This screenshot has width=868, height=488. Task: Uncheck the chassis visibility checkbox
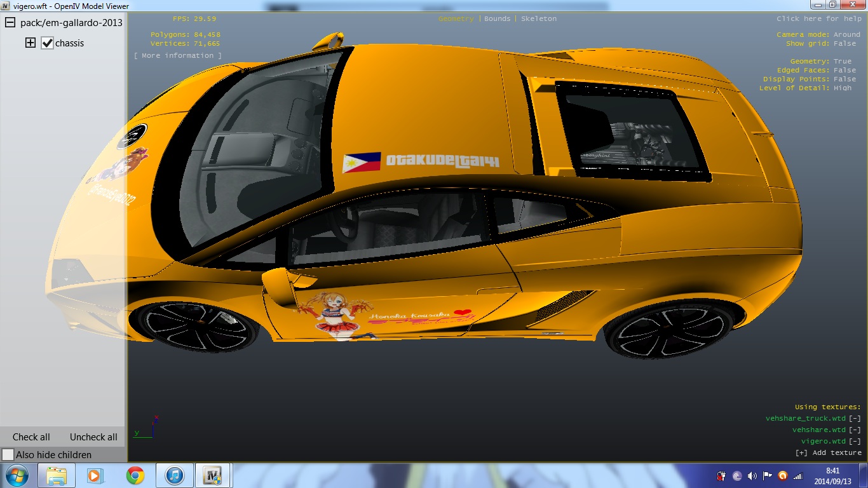(x=47, y=43)
